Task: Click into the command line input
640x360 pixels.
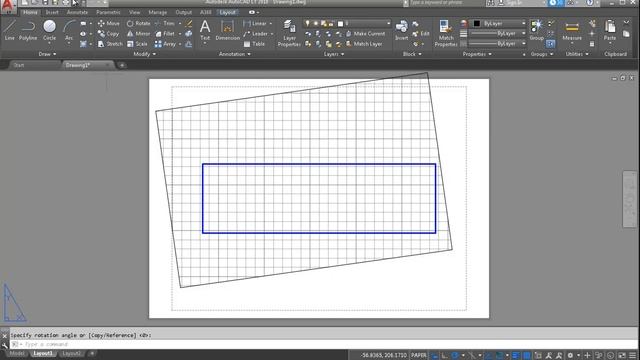Action: (322, 344)
